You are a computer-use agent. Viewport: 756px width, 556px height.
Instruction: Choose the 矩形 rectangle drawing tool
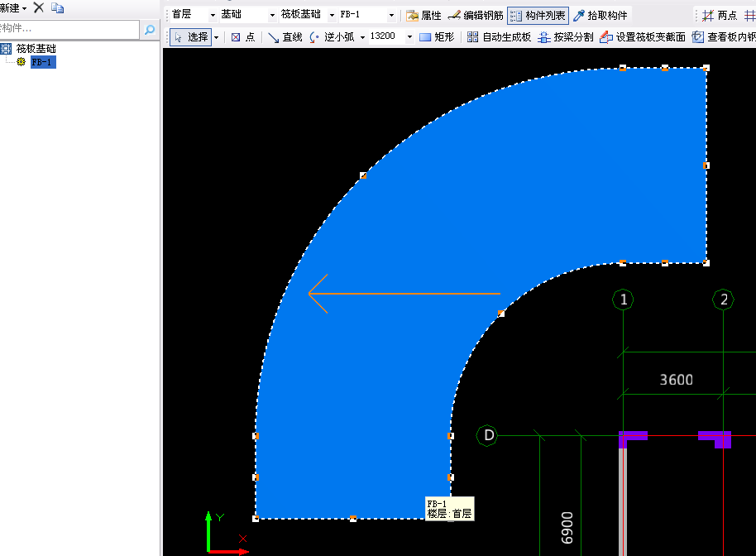click(x=437, y=37)
